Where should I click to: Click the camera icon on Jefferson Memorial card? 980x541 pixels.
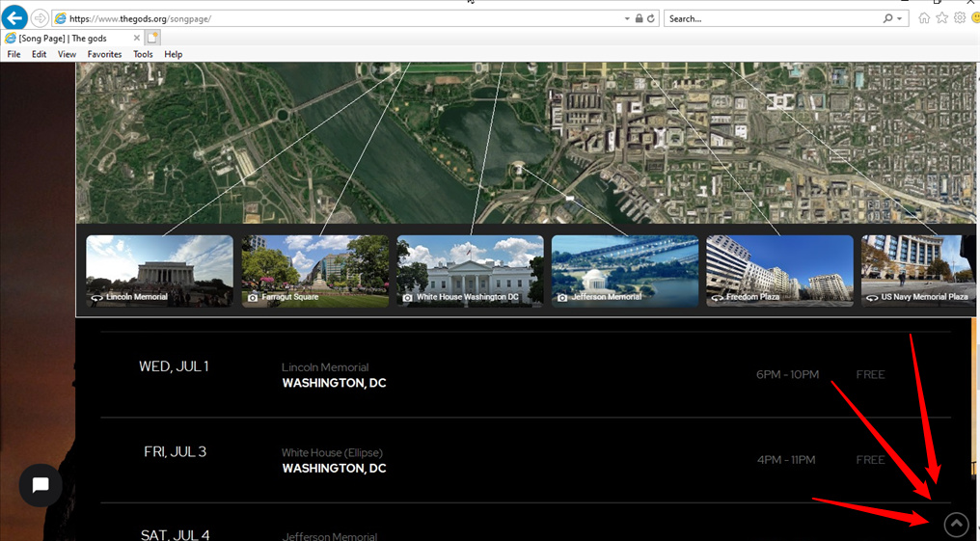click(562, 298)
